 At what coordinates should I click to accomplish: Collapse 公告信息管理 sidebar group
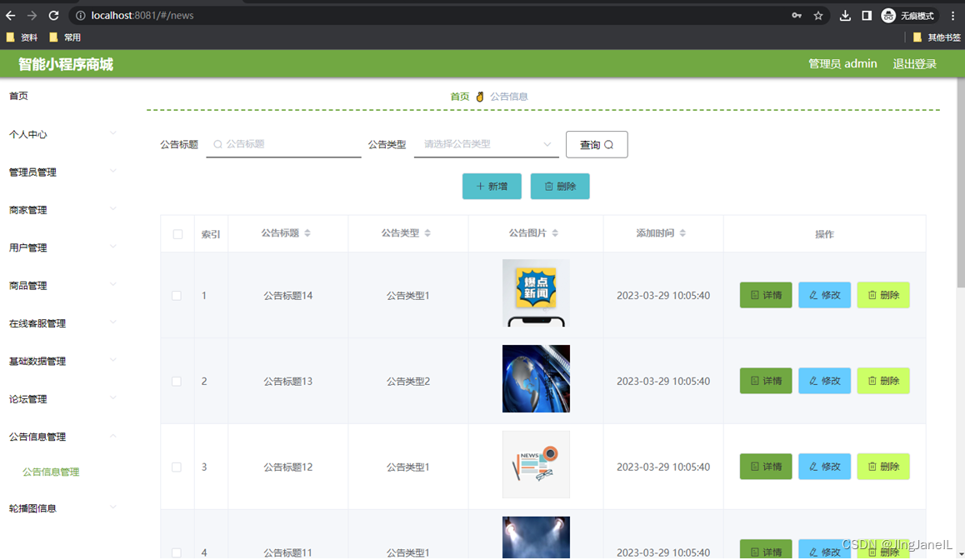[x=62, y=437]
